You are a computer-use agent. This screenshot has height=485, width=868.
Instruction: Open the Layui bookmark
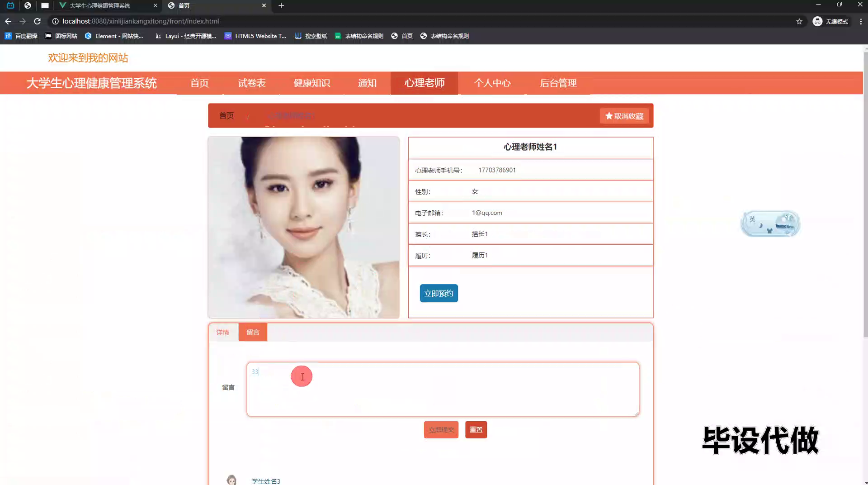coord(185,36)
